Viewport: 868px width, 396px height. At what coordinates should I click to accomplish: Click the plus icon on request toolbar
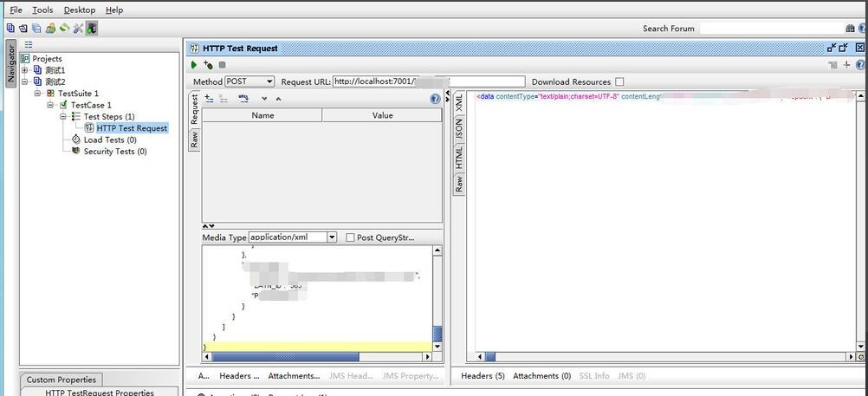[x=846, y=65]
